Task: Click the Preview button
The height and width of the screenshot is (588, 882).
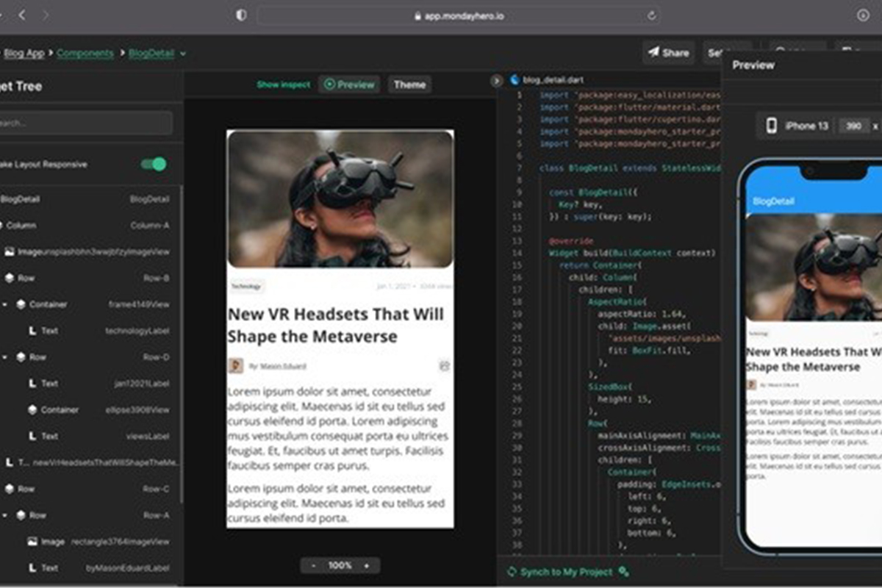Action: coord(349,85)
